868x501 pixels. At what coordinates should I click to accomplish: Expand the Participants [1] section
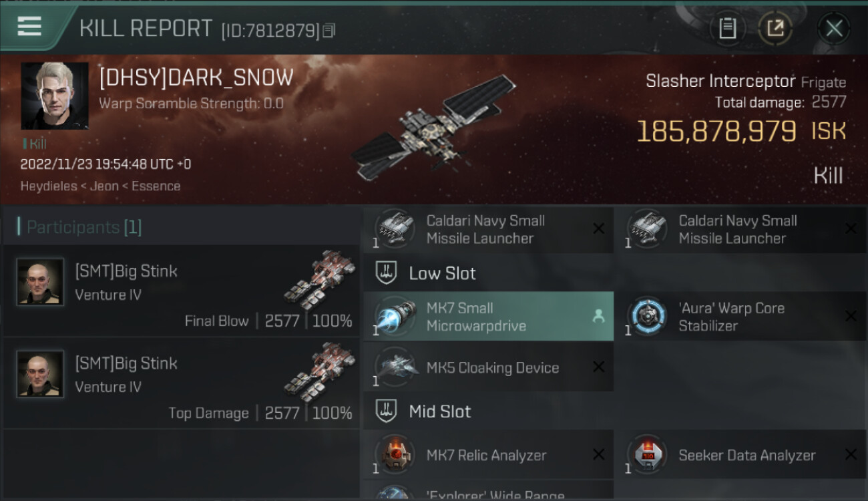(182, 227)
